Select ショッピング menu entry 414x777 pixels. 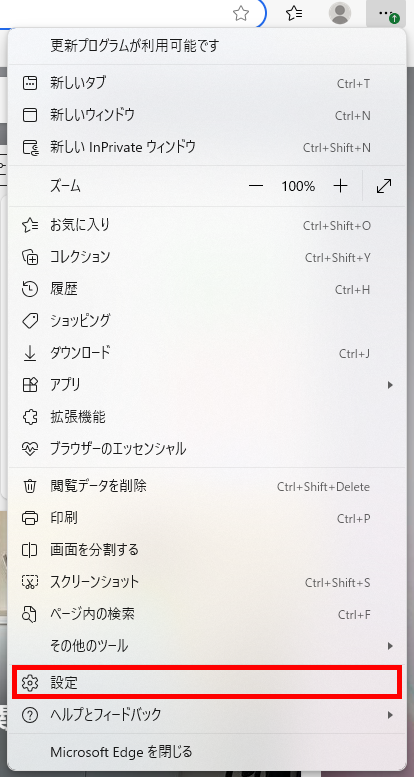[207, 321]
